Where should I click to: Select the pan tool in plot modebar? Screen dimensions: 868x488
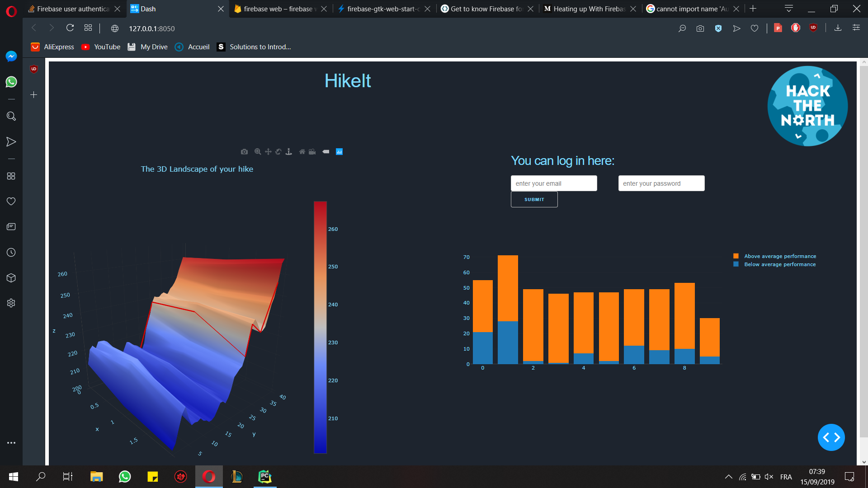pyautogui.click(x=268, y=152)
